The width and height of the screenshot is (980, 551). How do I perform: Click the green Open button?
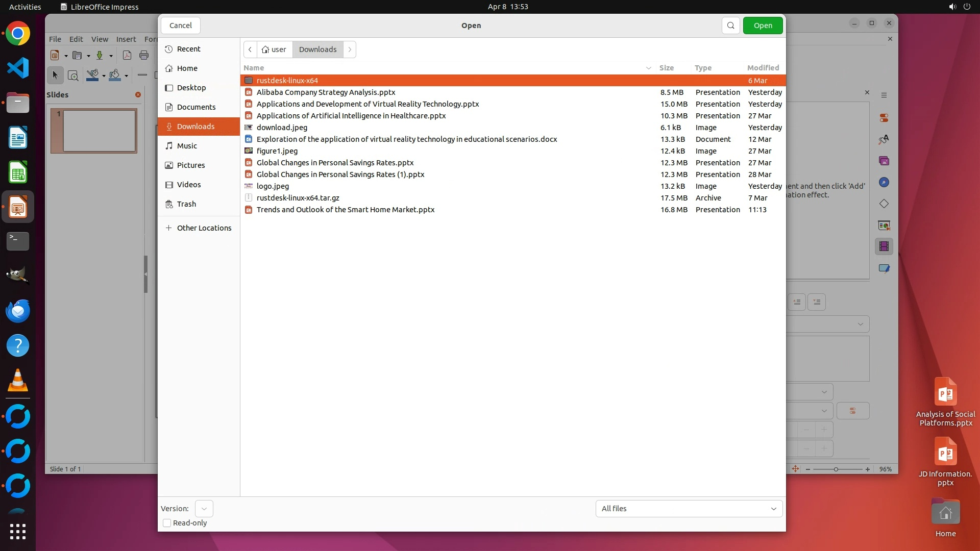coord(763,26)
